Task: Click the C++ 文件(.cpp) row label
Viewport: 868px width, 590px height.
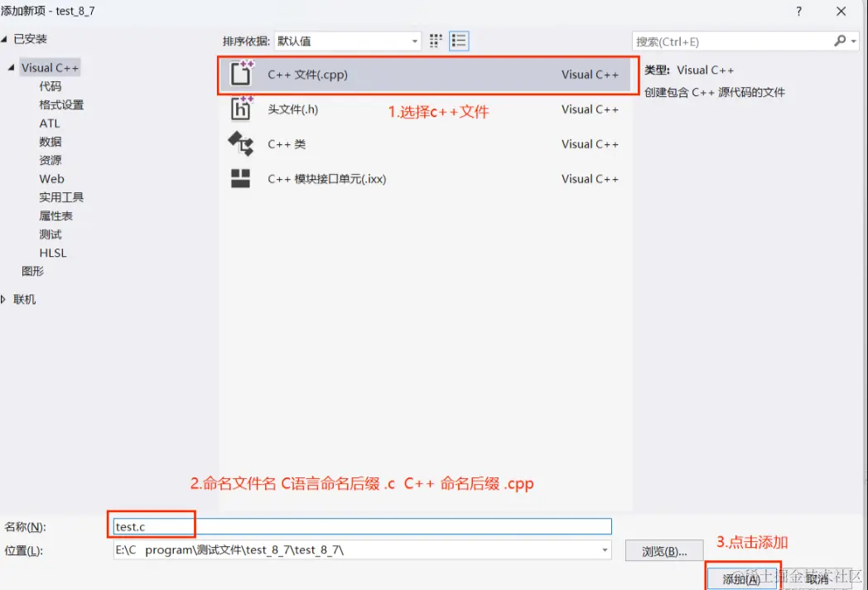Action: (x=308, y=75)
